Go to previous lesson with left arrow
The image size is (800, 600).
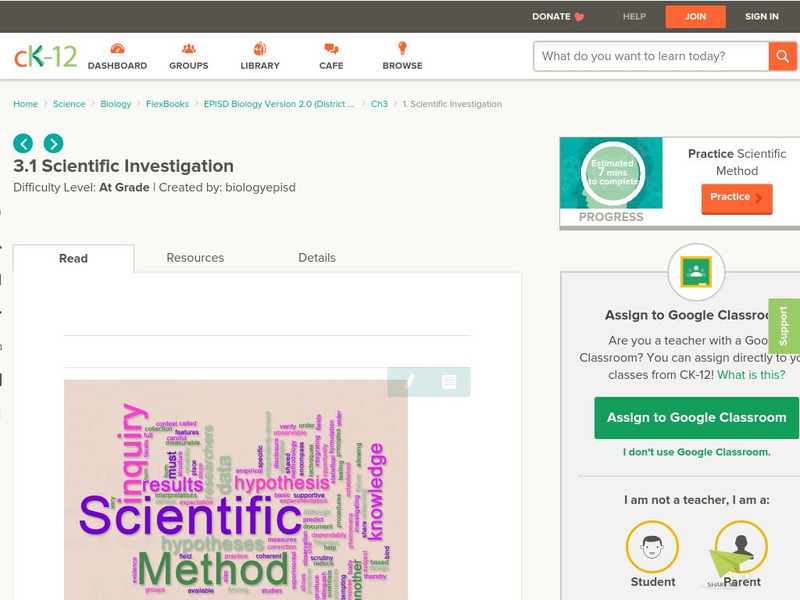23,143
